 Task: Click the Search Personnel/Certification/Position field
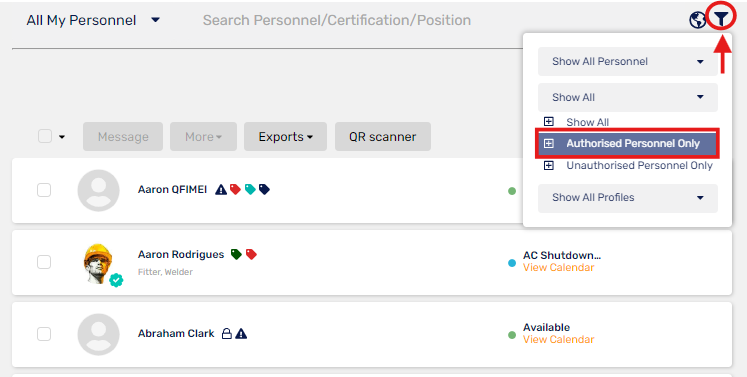point(337,20)
